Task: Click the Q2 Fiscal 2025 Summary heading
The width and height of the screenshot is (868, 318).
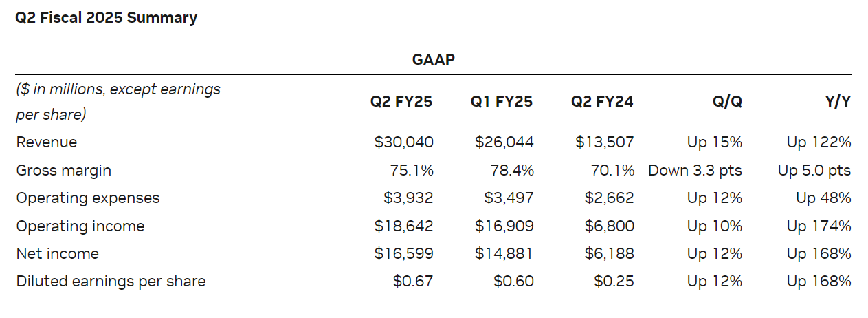Action: pyautogui.click(x=106, y=18)
